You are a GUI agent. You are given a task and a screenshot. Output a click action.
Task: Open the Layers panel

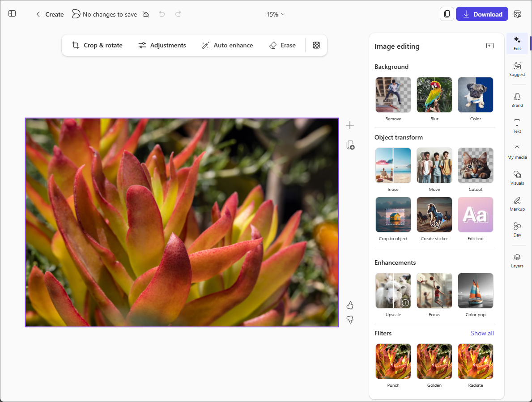[x=517, y=261]
